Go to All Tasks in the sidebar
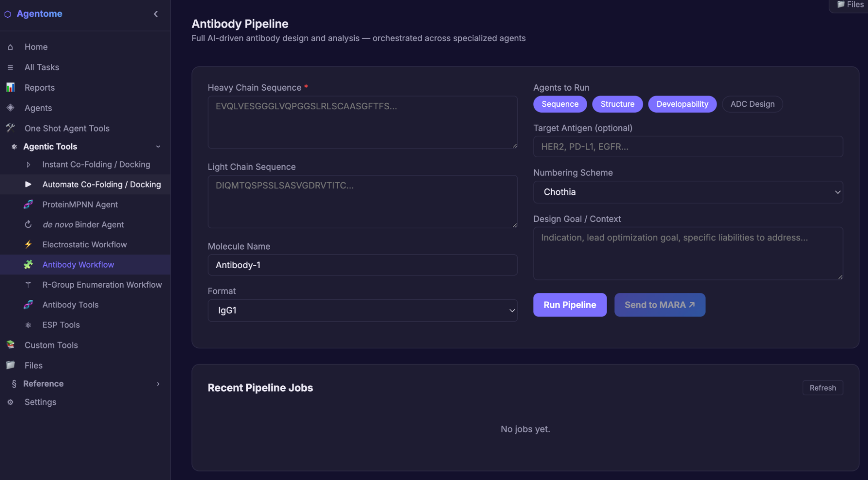 coord(42,67)
